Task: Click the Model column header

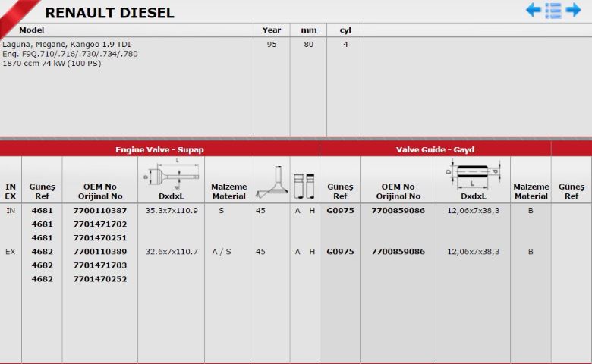Action: (x=31, y=30)
